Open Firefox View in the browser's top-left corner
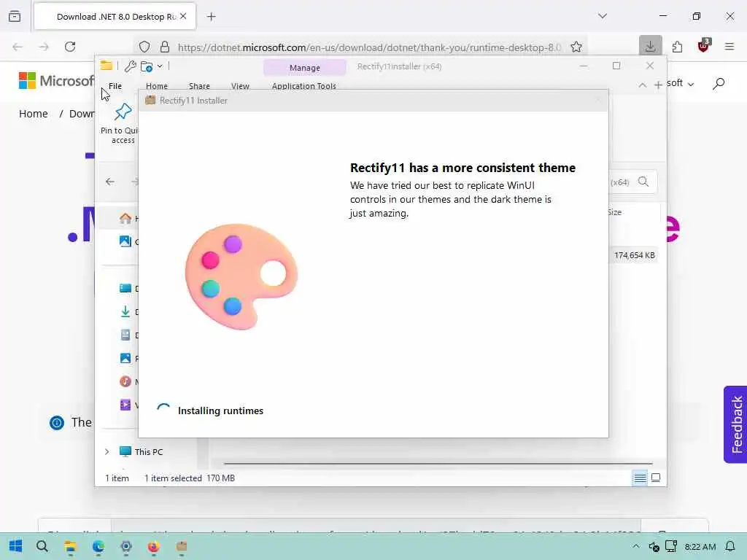 15,16
